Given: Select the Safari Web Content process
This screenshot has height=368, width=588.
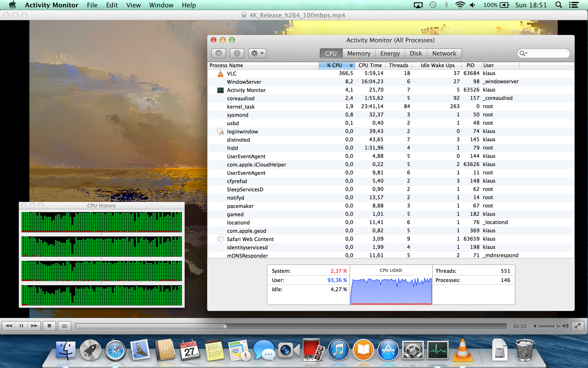Looking at the screenshot, I should [391, 239].
